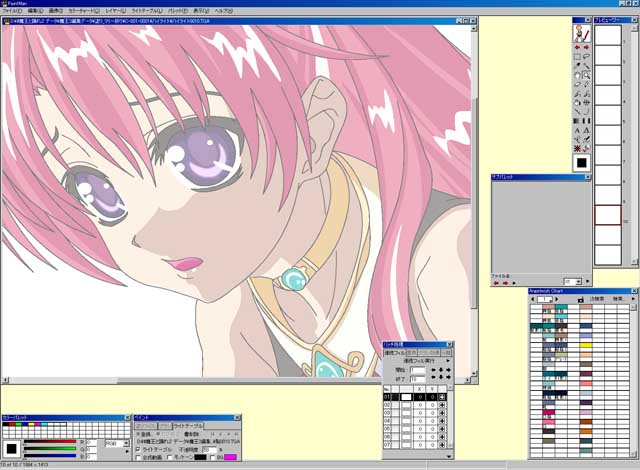The image size is (640, 470).
Task: Enable the 合成動画 checkbox
Action: tap(138, 457)
